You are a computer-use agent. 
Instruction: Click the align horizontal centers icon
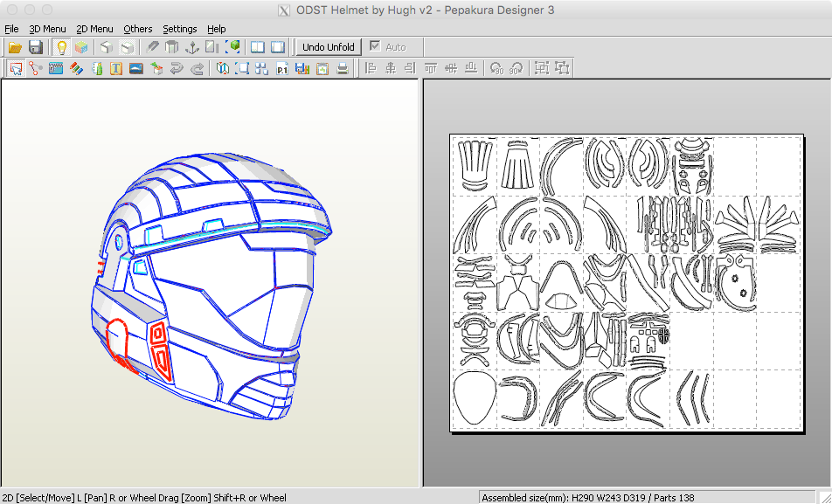click(x=391, y=68)
